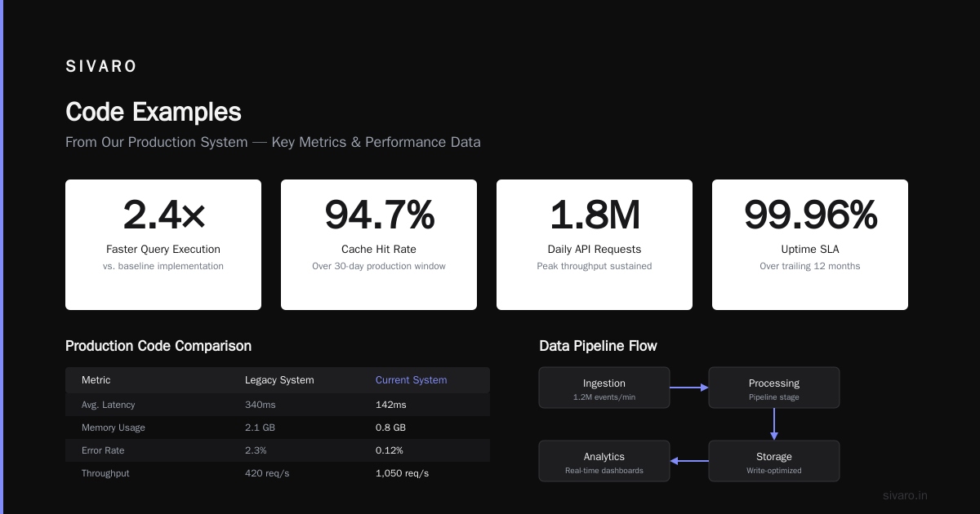Select the 2.4× Faster Query Execution card
Screen dimensions: 980x514
click(x=163, y=245)
